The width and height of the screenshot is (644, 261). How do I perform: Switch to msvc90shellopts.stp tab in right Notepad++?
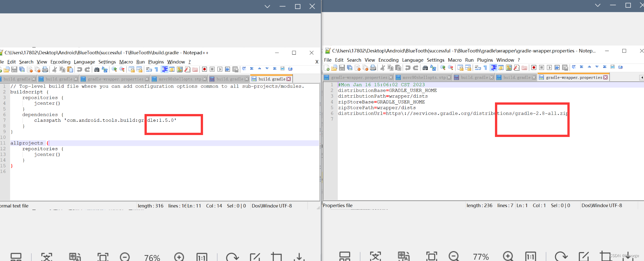click(x=424, y=78)
